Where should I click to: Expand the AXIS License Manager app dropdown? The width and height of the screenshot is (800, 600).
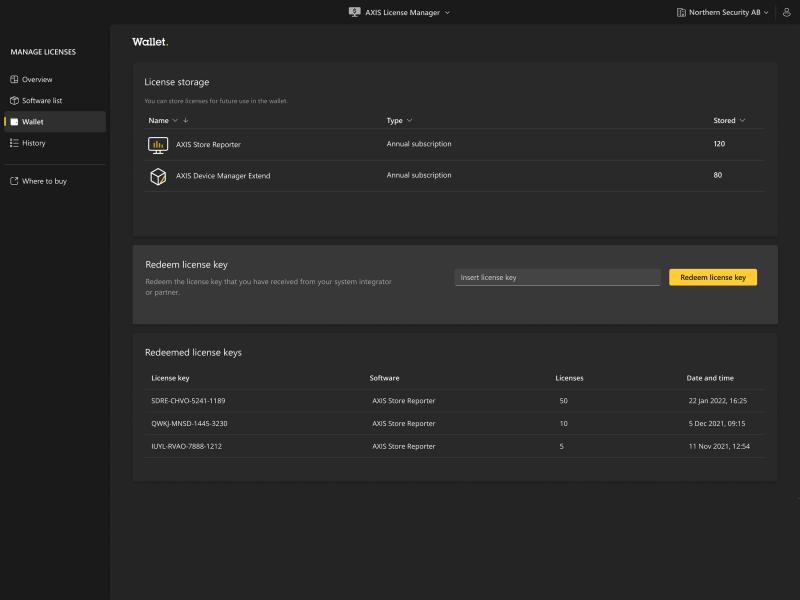tap(447, 13)
